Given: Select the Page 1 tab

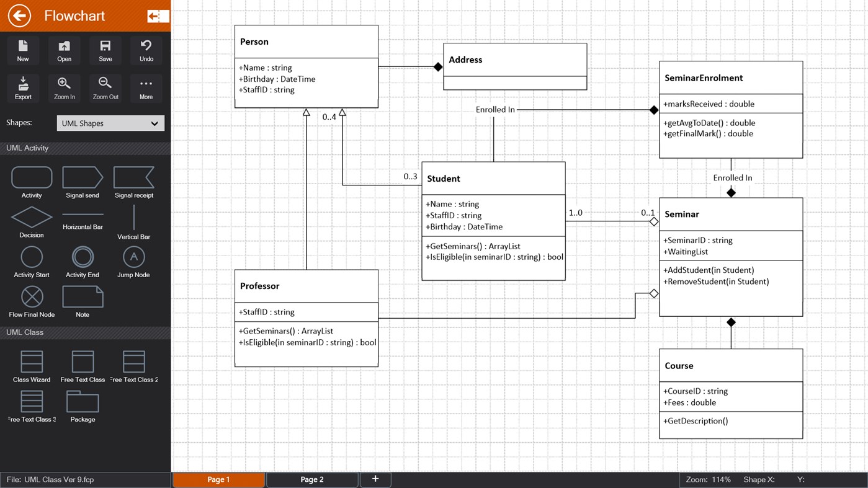Looking at the screenshot, I should coord(218,479).
